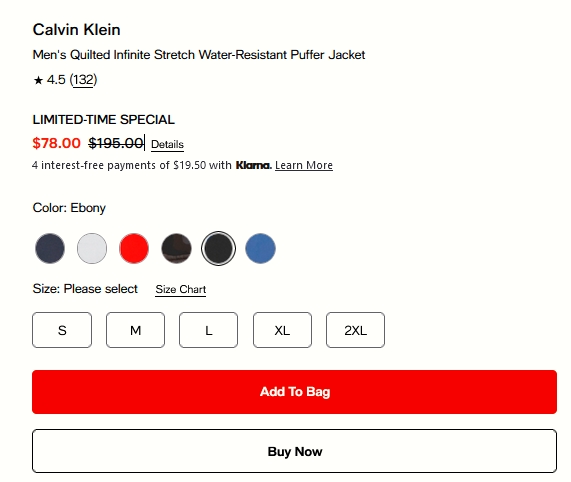
Task: Click Klarna Learn More link
Action: (304, 165)
